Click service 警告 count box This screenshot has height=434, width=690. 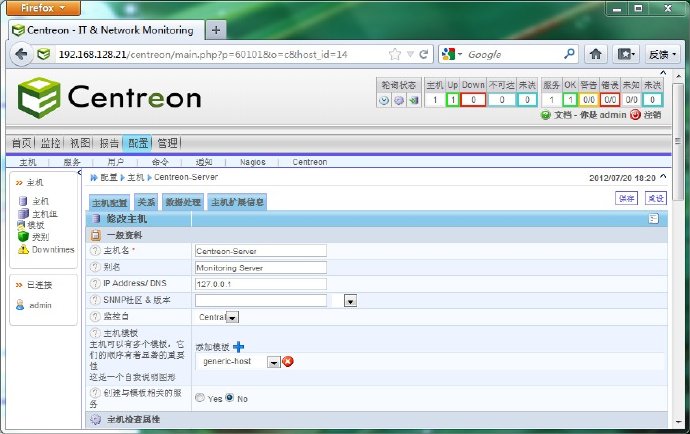tap(589, 100)
